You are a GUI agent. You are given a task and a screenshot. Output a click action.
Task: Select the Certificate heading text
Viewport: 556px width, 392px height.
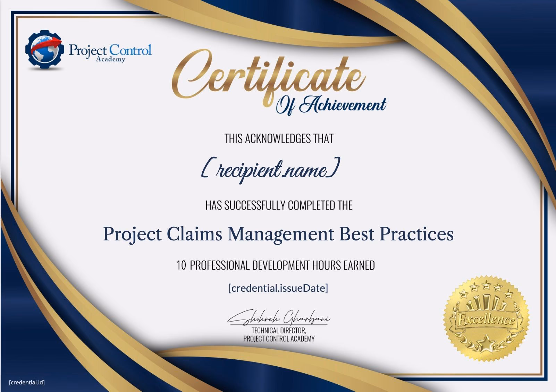pyautogui.click(x=269, y=78)
